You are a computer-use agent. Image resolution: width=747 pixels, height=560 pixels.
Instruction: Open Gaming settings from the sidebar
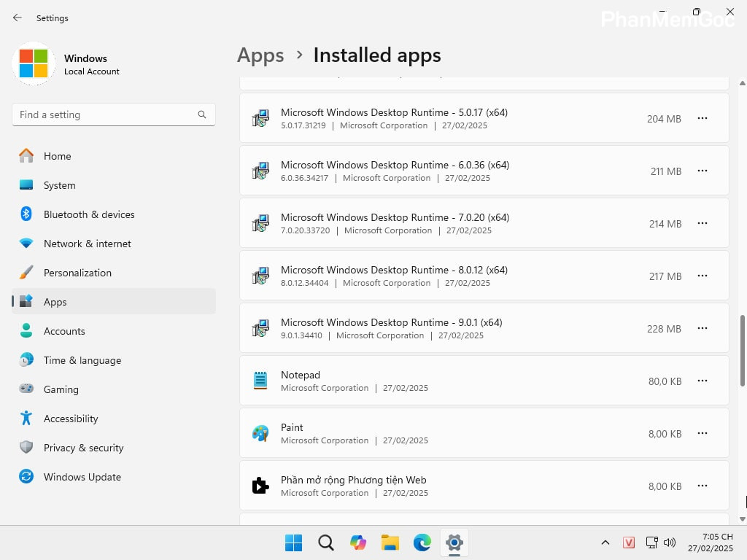click(x=61, y=389)
